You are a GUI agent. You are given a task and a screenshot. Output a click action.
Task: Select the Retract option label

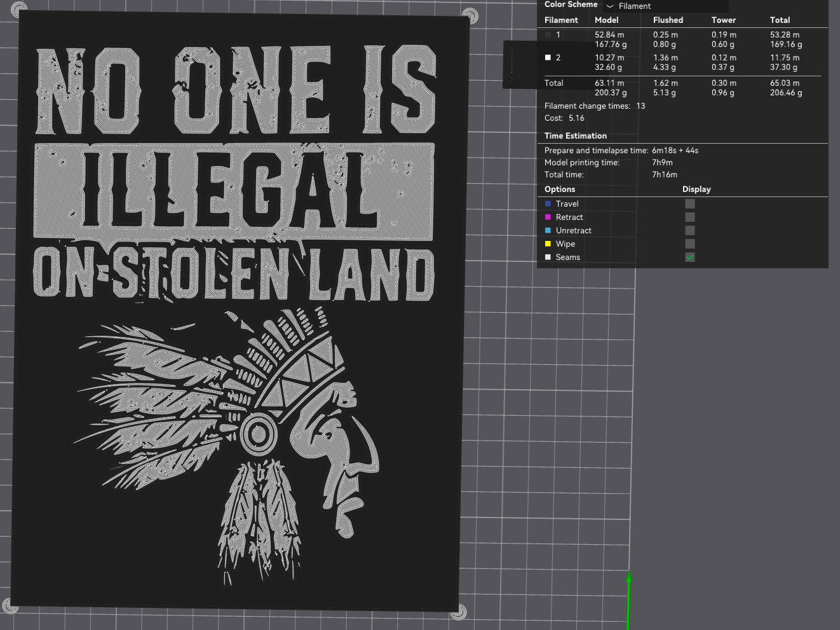point(569,217)
